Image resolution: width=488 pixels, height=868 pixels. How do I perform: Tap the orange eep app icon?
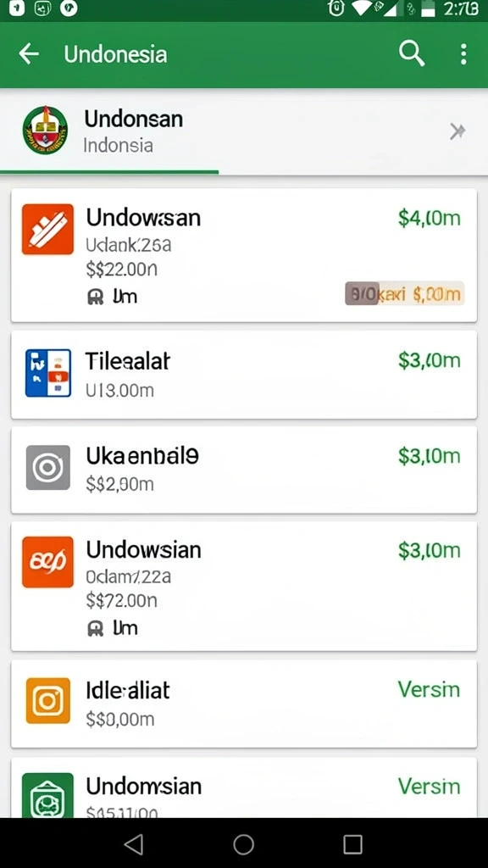click(47, 562)
